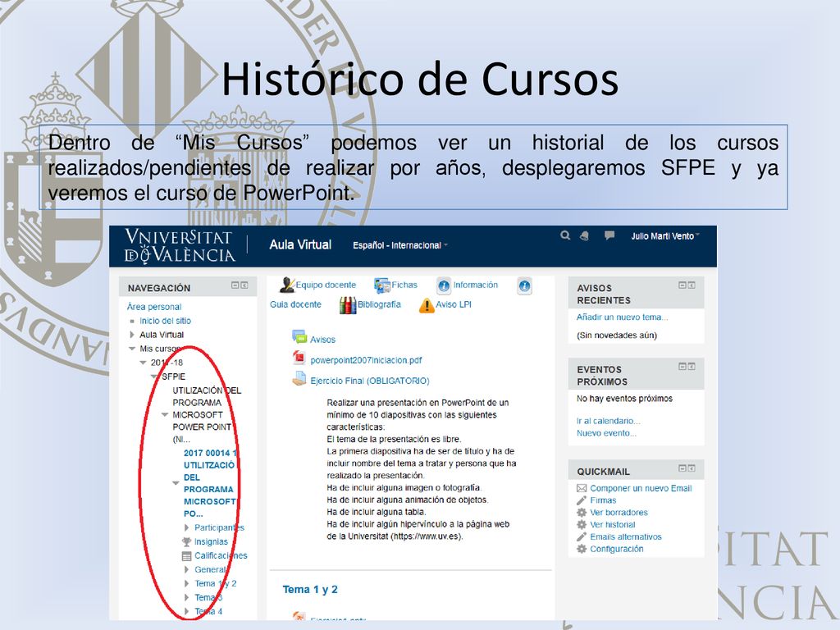Follow Ir al calendario link

point(608,421)
